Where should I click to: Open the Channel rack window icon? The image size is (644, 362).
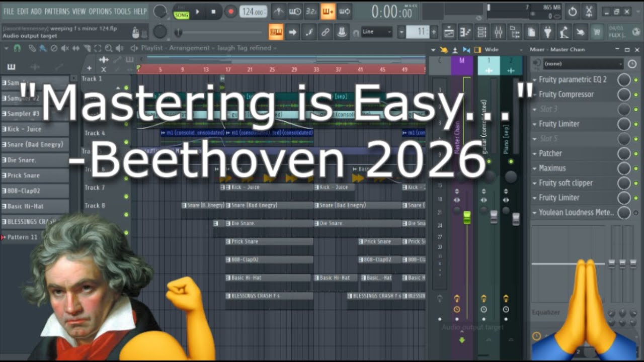(482, 32)
